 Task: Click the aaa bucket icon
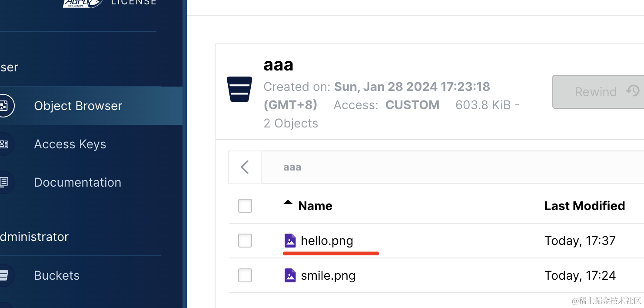click(x=239, y=89)
